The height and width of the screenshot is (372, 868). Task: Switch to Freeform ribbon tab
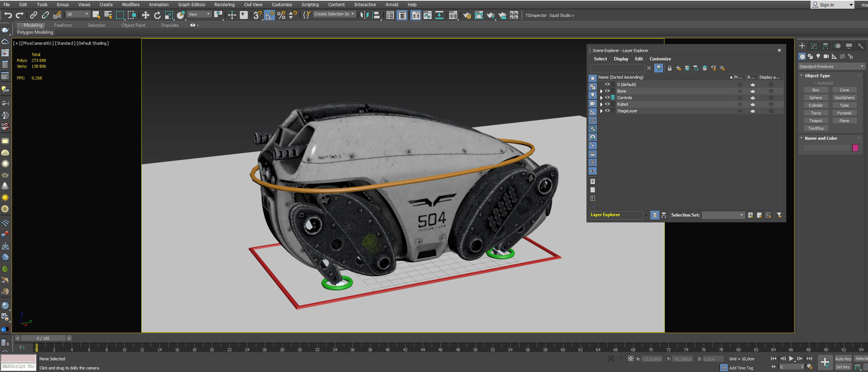coord(63,25)
